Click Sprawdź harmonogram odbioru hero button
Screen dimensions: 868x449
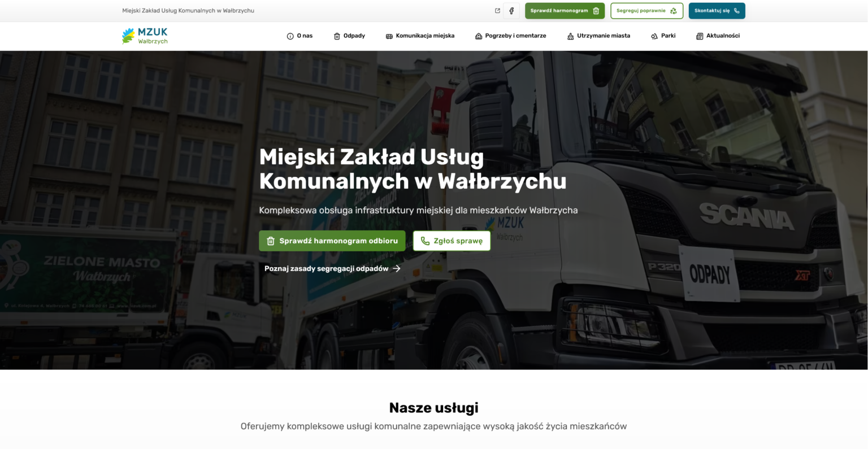(332, 241)
